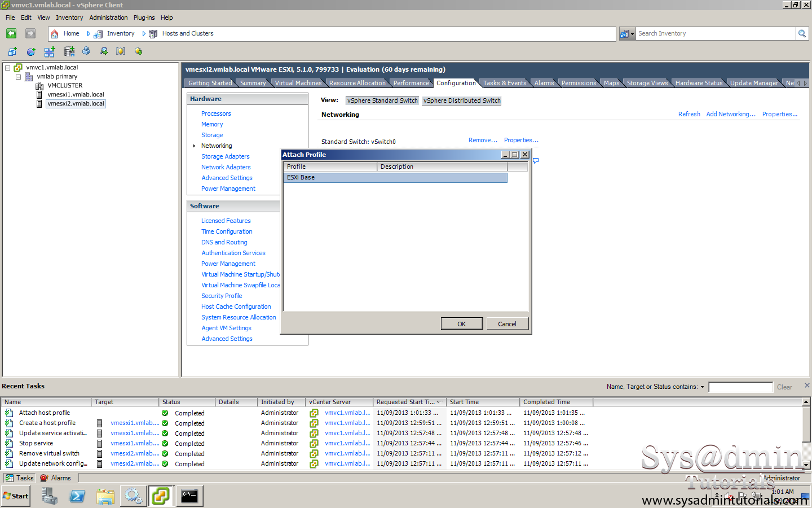Click the Search Inventory input field
The height and width of the screenshot is (508, 812).
(x=715, y=34)
